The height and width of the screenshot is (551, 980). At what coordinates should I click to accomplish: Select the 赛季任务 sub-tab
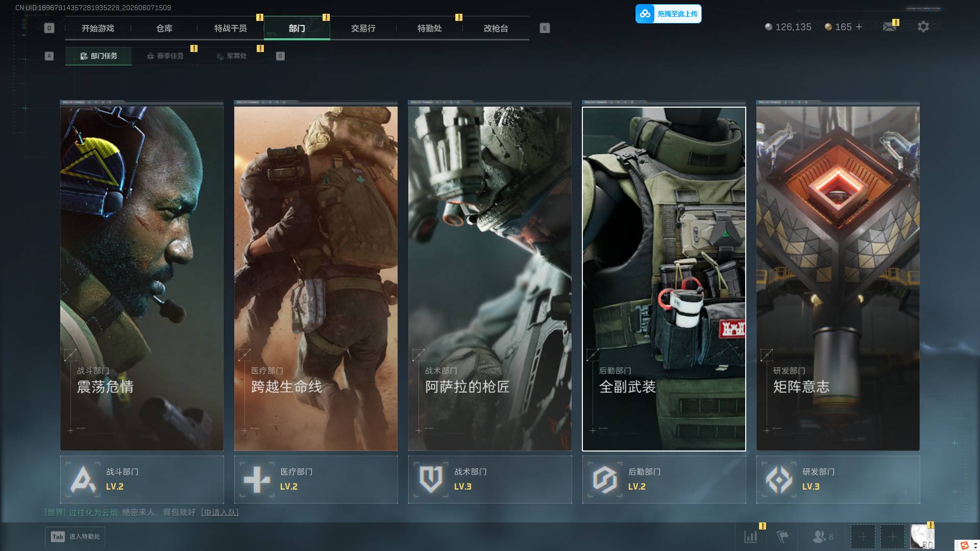165,56
